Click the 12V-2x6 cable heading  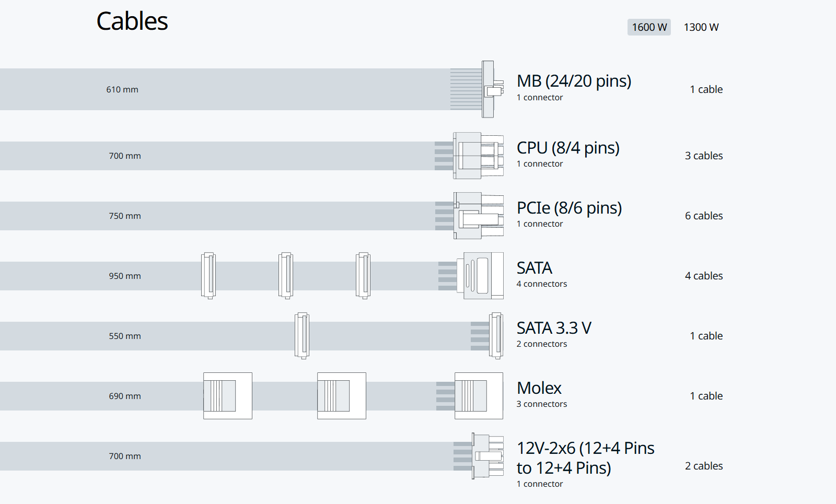pos(585,458)
